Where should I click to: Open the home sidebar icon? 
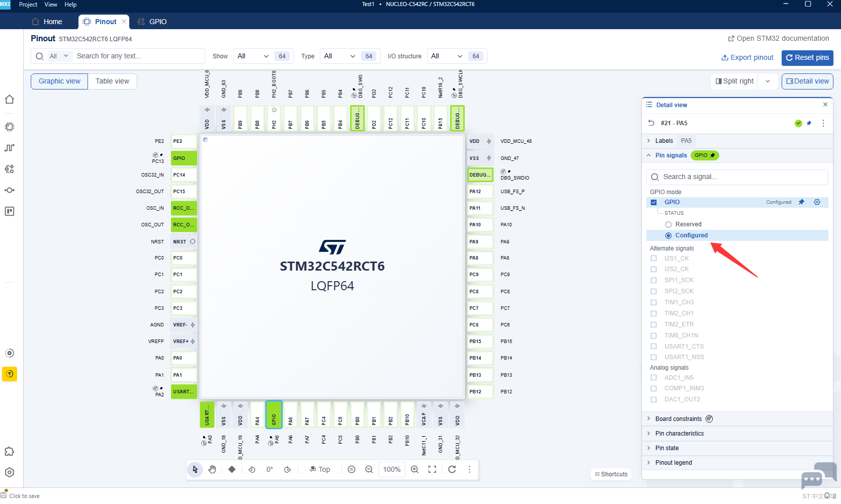point(10,99)
